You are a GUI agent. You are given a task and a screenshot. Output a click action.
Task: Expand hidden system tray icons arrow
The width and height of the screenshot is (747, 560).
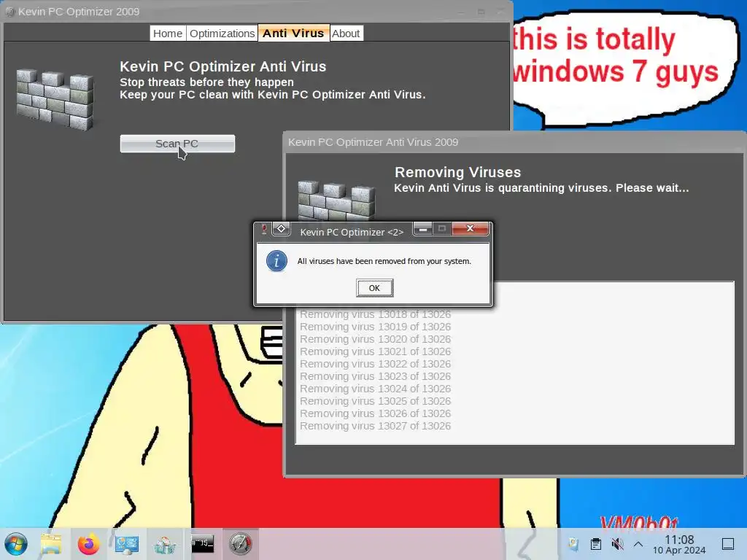[638, 544]
